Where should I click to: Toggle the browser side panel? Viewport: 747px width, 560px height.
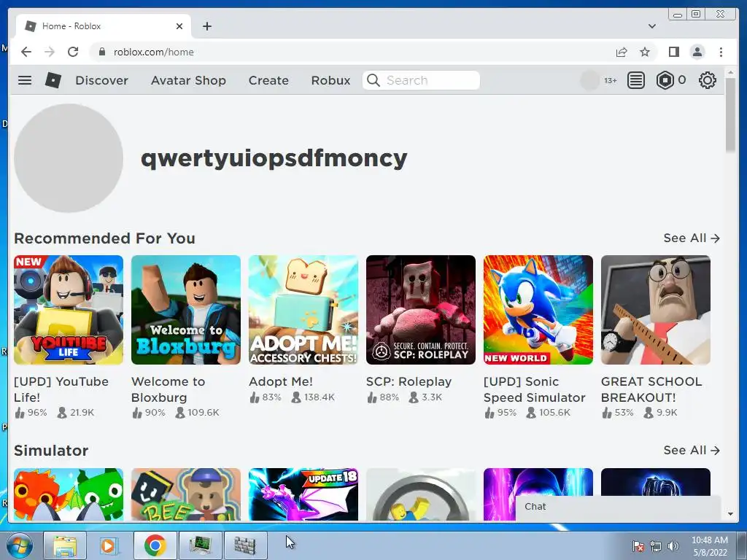tap(673, 52)
